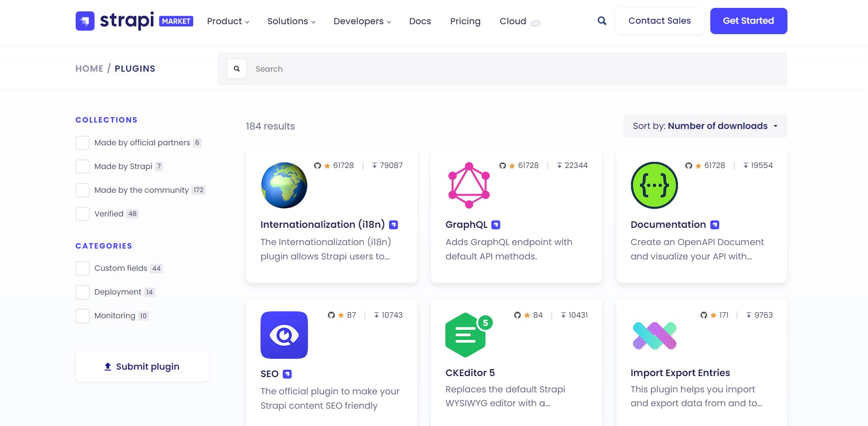
Task: Click GitHub icon on Documentation card
Action: point(689,166)
